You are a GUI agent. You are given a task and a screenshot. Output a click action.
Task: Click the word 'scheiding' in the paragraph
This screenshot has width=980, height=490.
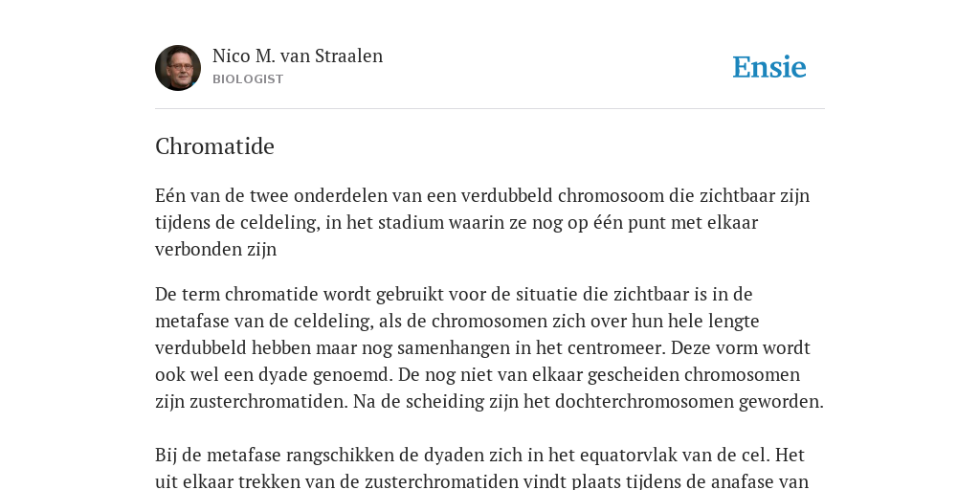(x=444, y=401)
